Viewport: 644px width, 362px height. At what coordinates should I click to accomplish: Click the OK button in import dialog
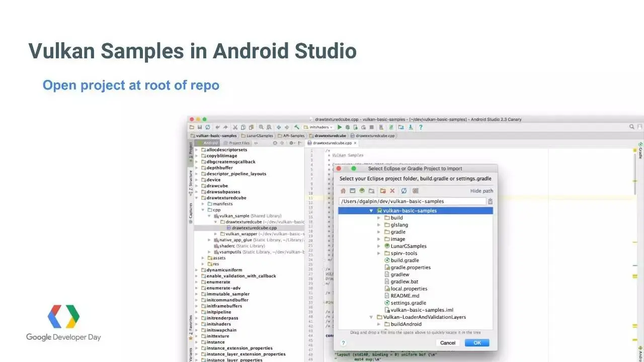click(477, 343)
